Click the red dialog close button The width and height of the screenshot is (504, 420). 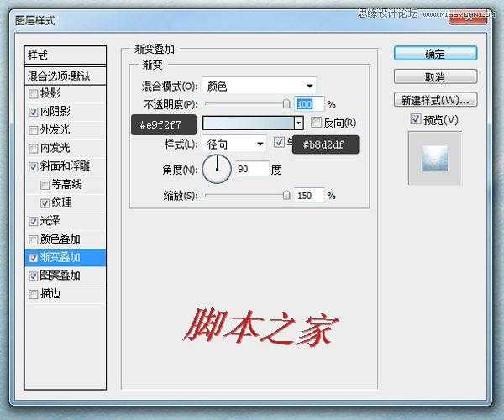(468, 19)
